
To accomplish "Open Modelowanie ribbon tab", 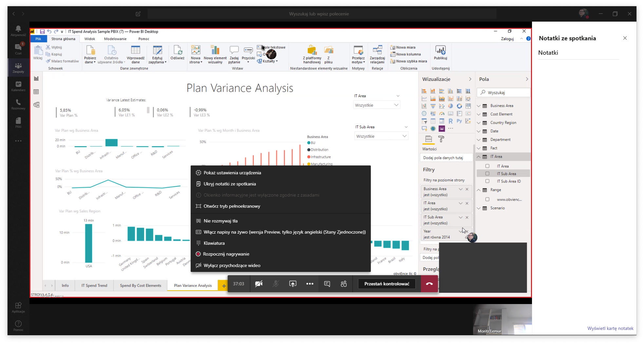I will pos(115,39).
